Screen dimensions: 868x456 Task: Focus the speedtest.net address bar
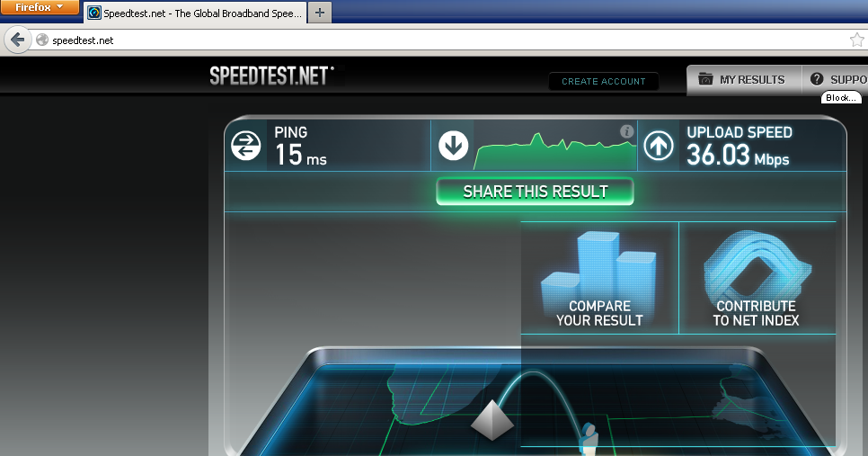[x=443, y=40]
